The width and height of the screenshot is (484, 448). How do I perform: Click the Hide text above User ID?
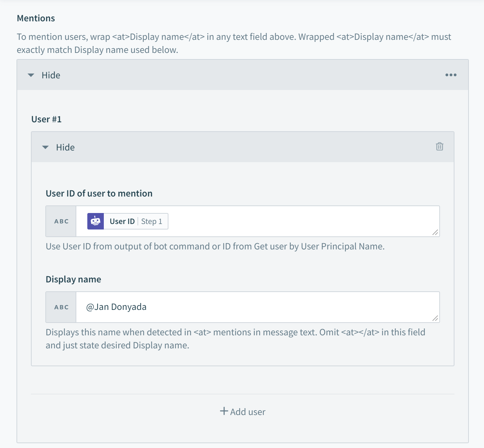point(65,147)
